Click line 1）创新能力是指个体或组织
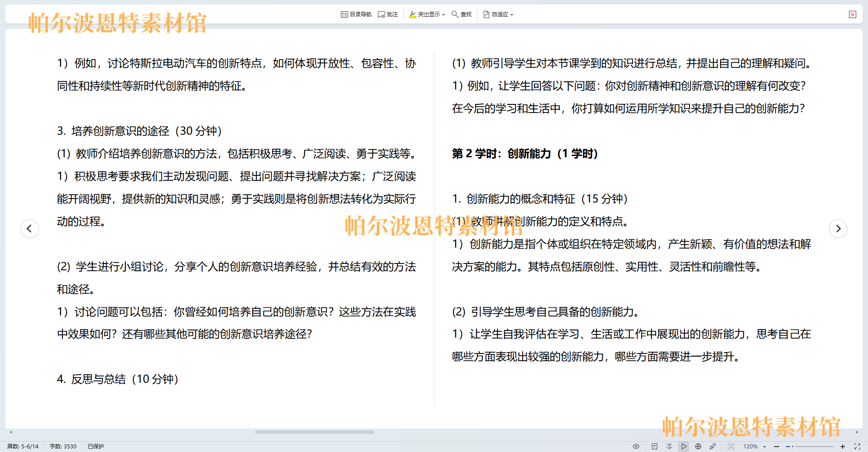868x452 pixels. (x=632, y=244)
